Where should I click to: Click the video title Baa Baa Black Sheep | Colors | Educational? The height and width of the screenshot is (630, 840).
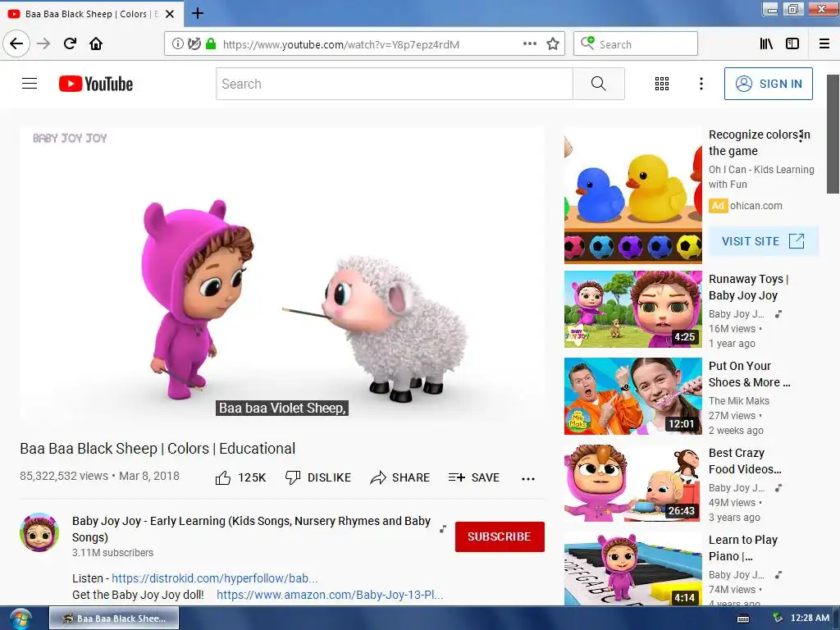pos(157,449)
